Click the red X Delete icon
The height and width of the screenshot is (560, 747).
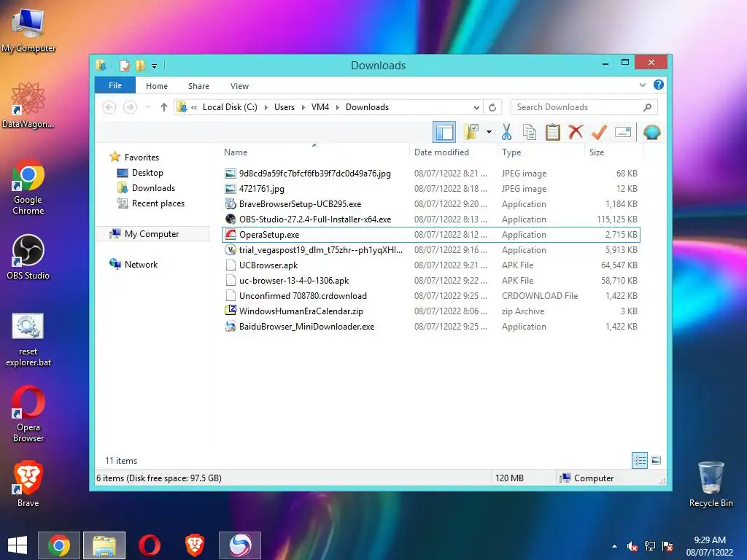point(576,131)
